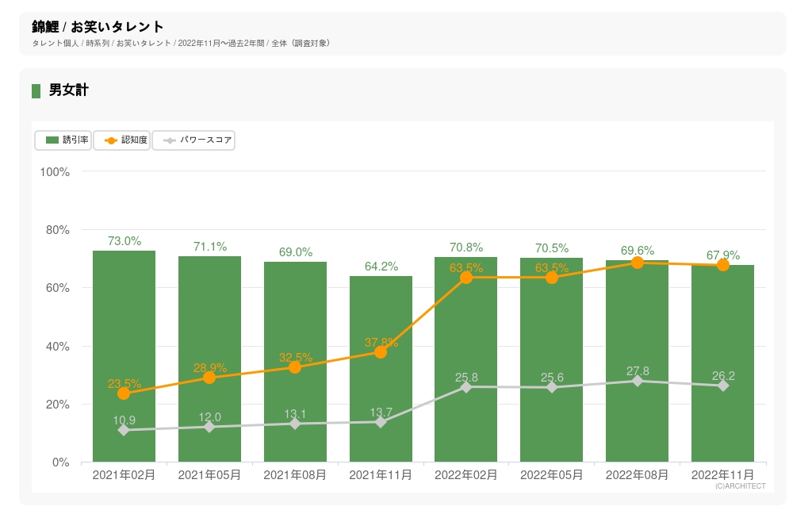Toggle the パワースコア legend series

click(x=193, y=140)
